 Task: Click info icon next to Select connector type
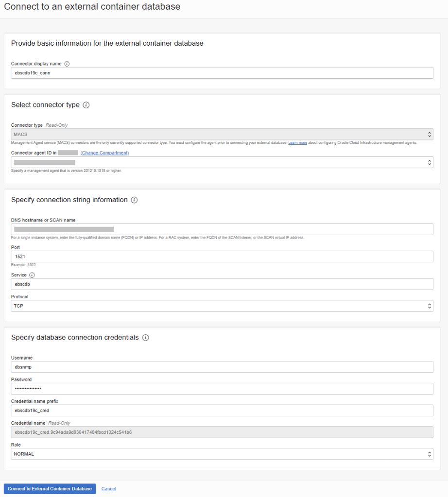click(x=86, y=105)
